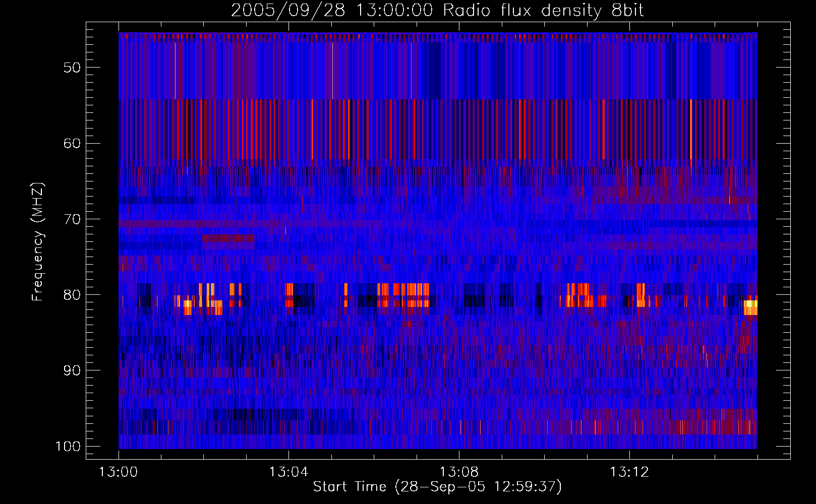Click the '60' frequency tick label
This screenshot has height=504, width=816.
[72, 143]
